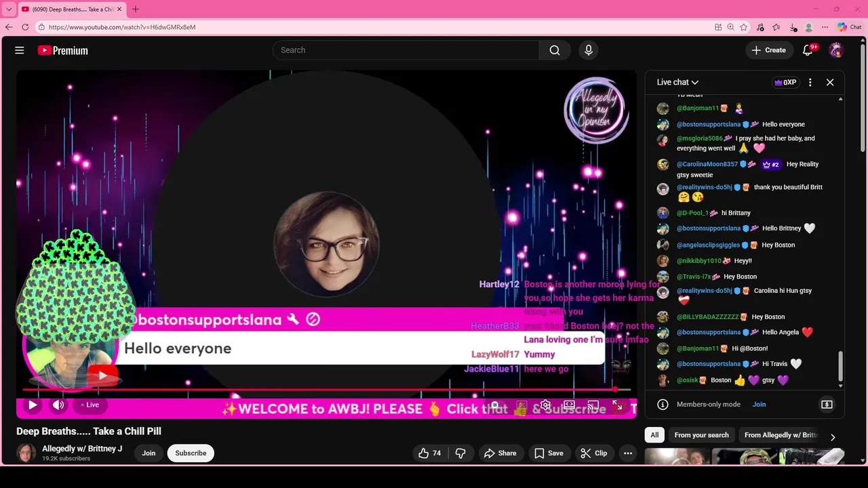Open the 0XP crown leaderboard chip
The width and height of the screenshot is (868, 488).
[x=785, y=82]
